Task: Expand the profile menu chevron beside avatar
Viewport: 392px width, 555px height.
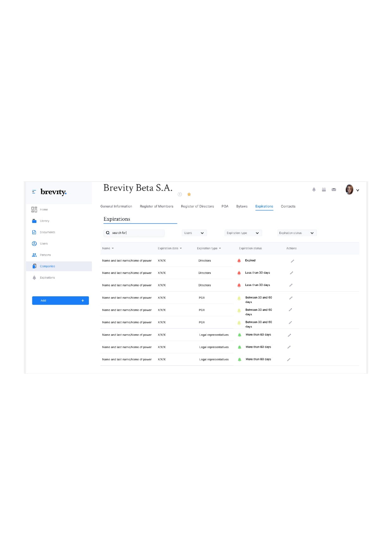Action: point(358,190)
